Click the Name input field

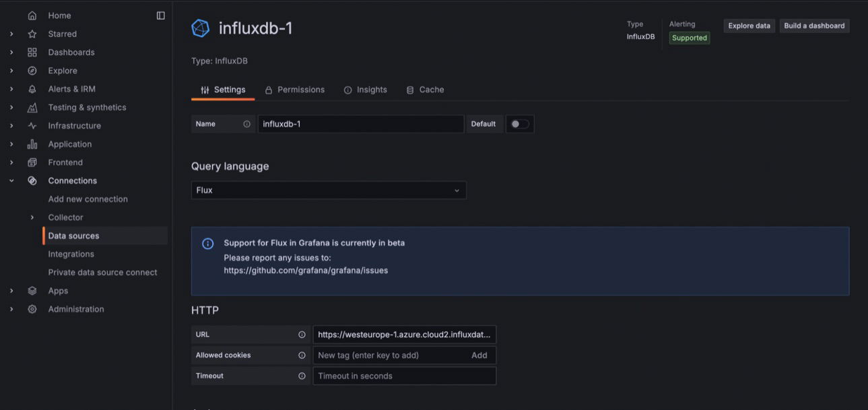click(361, 124)
